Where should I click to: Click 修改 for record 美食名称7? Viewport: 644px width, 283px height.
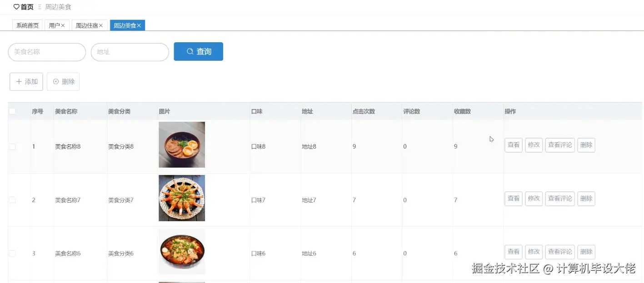[533, 199]
